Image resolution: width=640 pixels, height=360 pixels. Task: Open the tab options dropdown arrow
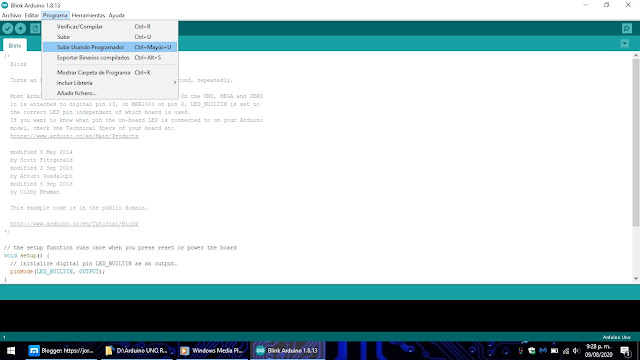pos(625,43)
